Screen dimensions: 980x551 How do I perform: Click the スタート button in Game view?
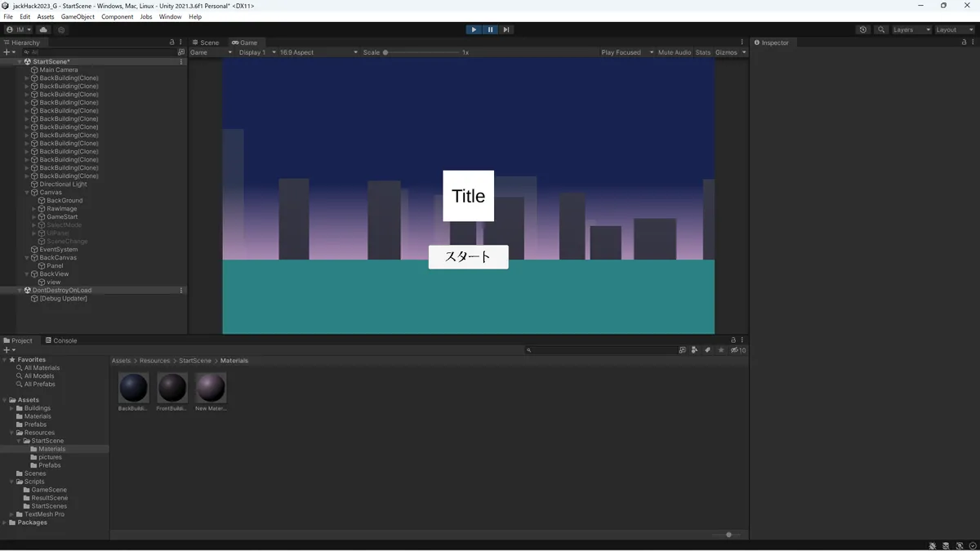(x=468, y=256)
